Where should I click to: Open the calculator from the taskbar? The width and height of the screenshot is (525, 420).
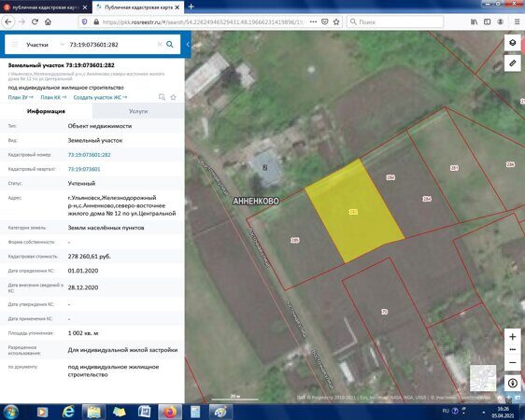(x=195, y=412)
